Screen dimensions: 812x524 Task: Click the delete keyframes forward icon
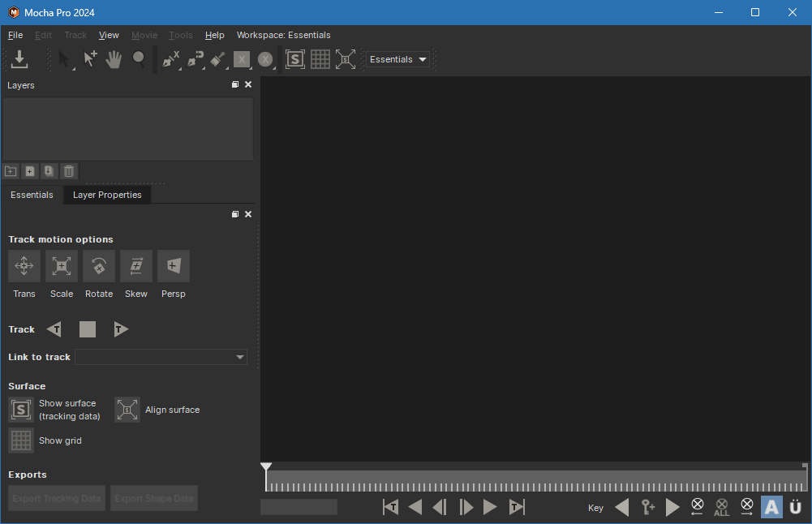coord(747,507)
